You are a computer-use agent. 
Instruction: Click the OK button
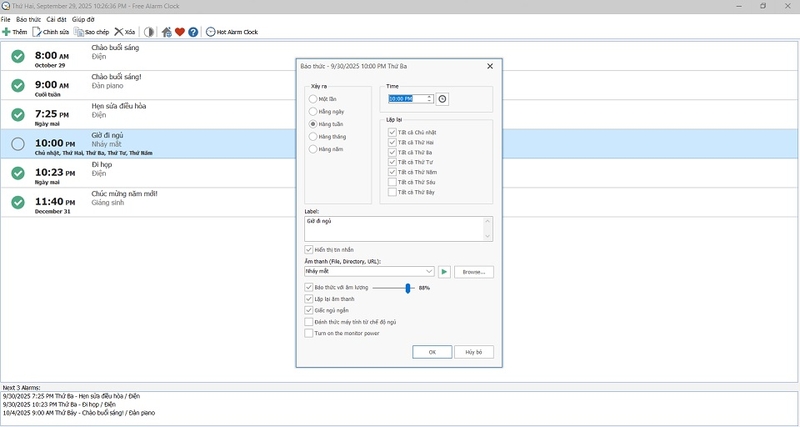432,352
